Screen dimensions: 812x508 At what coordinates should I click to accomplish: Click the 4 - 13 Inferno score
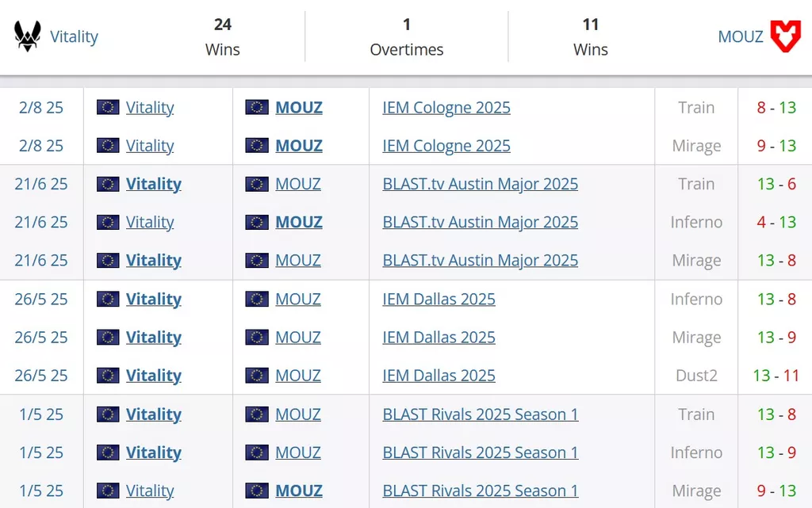pos(776,223)
